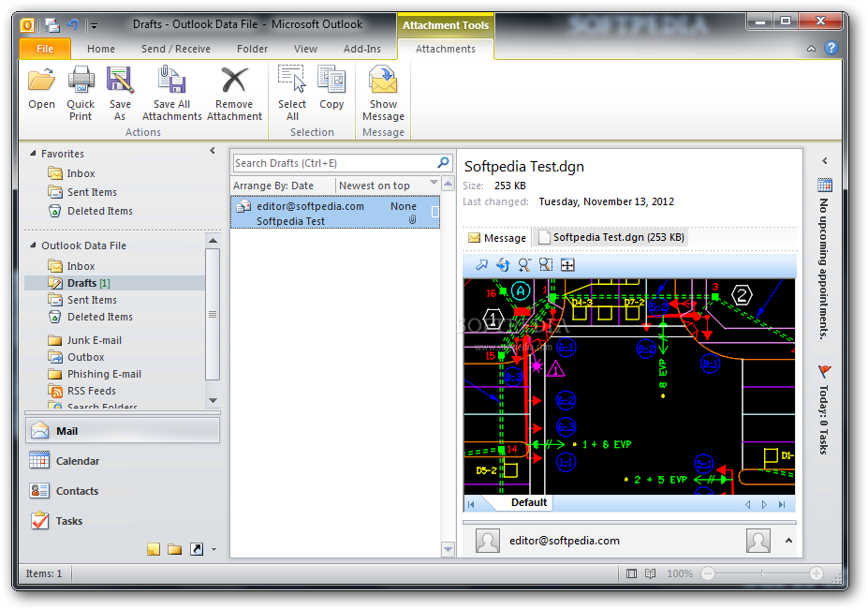The image size is (868, 610).
Task: Select Default sheet tab in preview
Action: tap(529, 502)
